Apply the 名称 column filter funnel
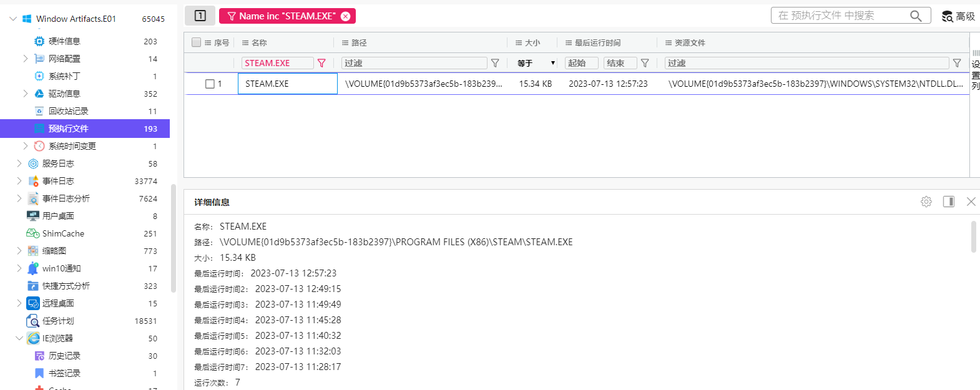 (321, 63)
